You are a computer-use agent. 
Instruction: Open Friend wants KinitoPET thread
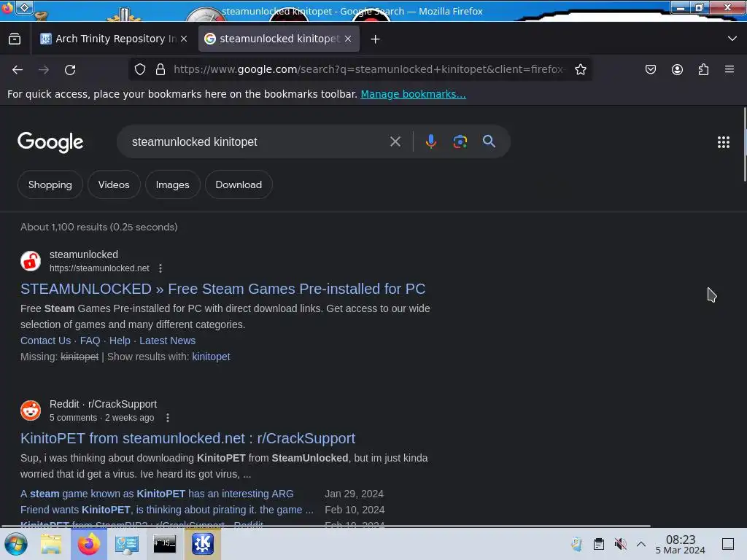pyautogui.click(x=167, y=510)
